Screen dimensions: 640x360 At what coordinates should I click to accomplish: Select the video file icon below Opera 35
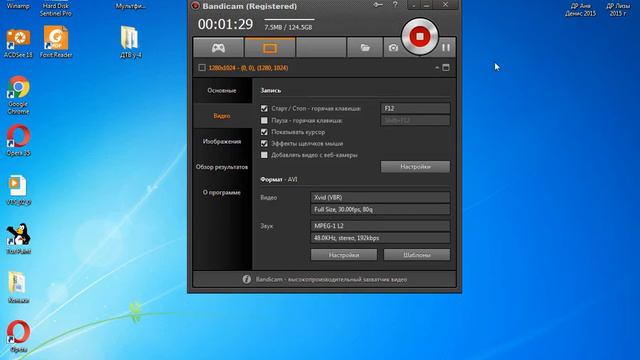(x=18, y=190)
